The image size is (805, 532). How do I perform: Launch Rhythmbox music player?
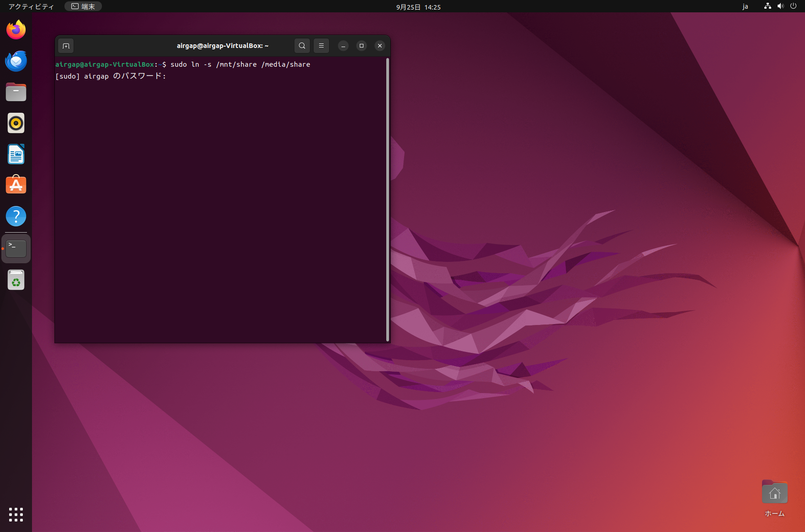(x=16, y=123)
